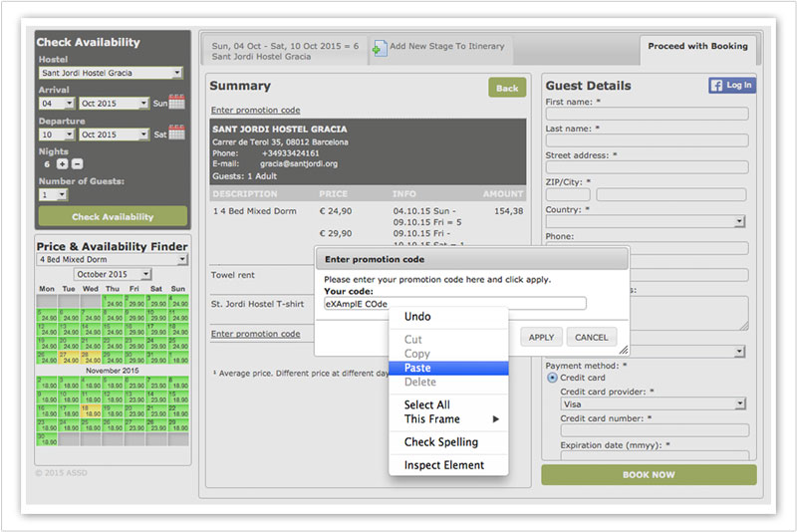The width and height of the screenshot is (797, 532).
Task: Click the Add New Stage document icon
Action: (x=380, y=49)
